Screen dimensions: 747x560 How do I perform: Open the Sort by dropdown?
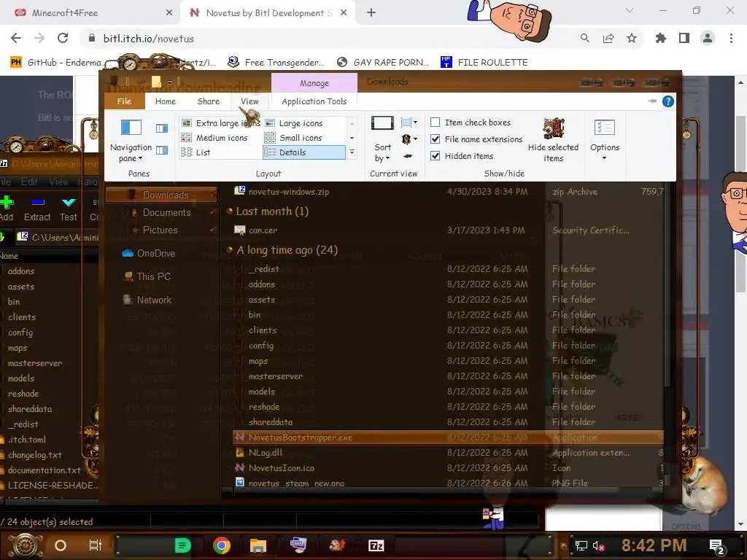pyautogui.click(x=382, y=141)
